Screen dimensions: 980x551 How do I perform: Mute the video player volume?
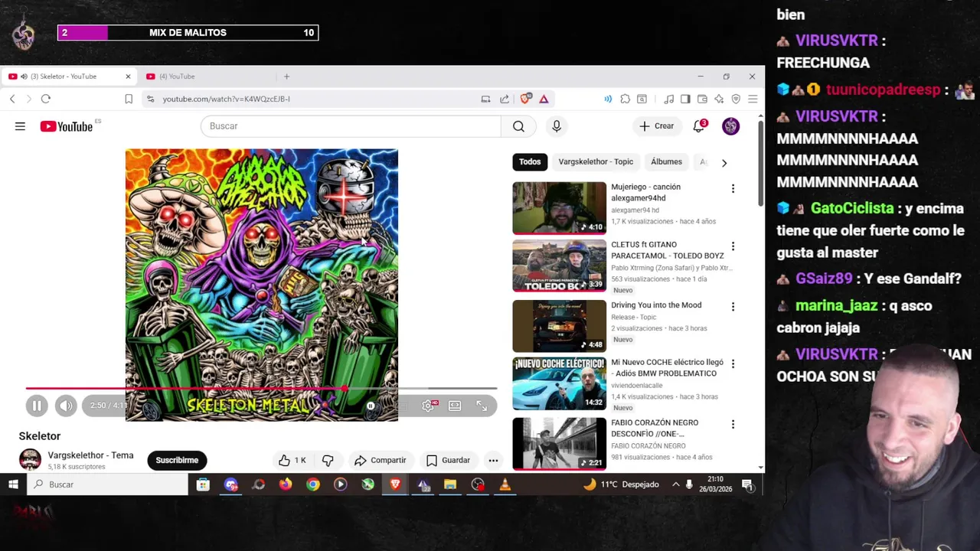[66, 406]
